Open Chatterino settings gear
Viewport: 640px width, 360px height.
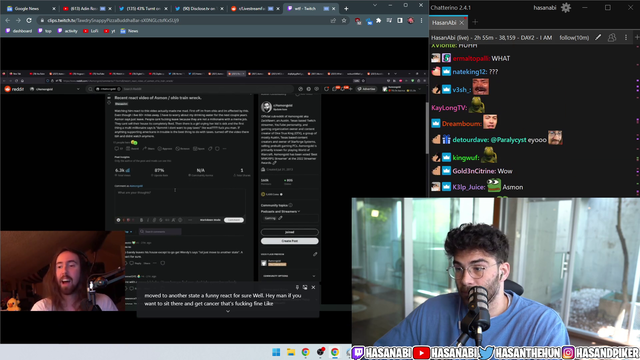[566, 7]
